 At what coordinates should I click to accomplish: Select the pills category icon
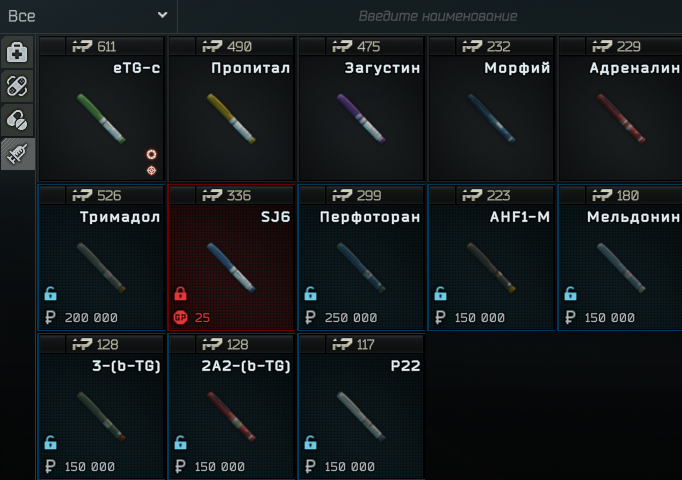(17, 120)
